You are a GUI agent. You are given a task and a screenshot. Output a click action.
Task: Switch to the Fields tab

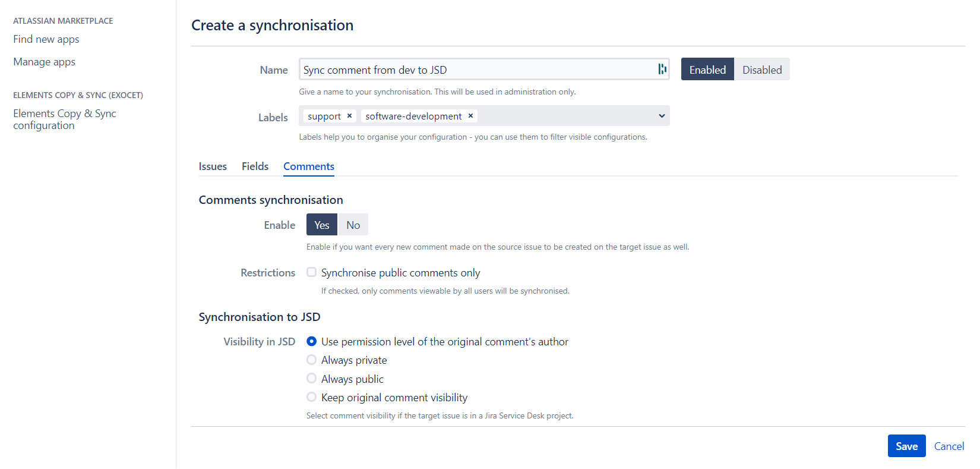point(255,166)
